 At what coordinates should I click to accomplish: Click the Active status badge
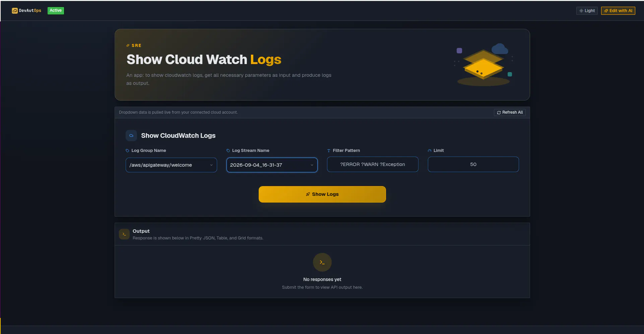[x=56, y=11]
